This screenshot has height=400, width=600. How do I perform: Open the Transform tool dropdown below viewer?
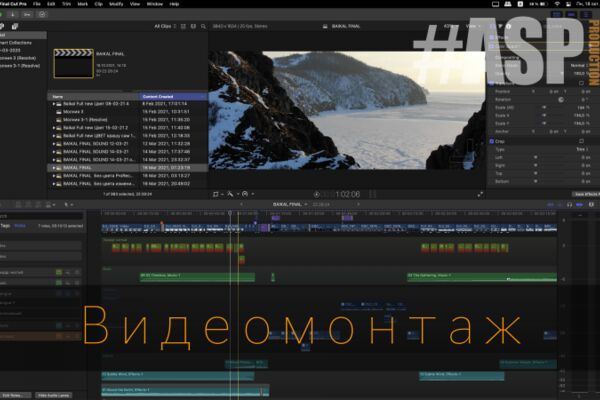[218, 194]
